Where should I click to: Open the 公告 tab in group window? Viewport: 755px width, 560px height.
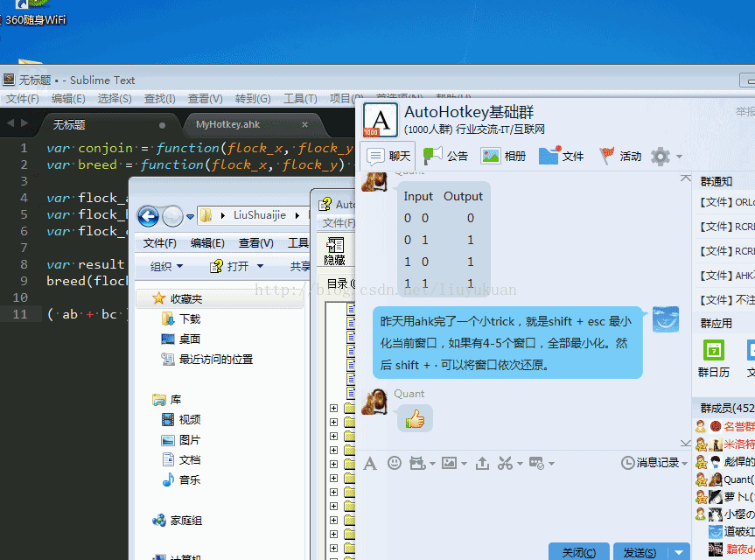(x=446, y=157)
